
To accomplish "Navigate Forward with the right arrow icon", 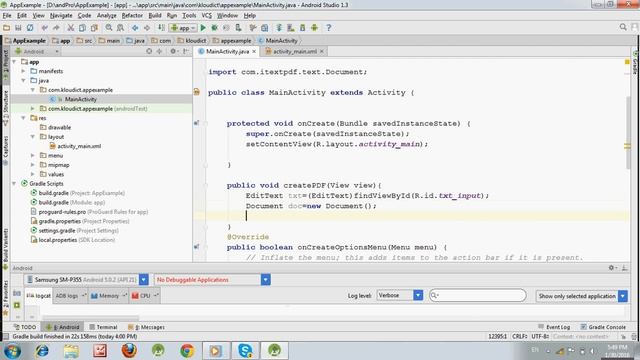I will [x=147, y=28].
